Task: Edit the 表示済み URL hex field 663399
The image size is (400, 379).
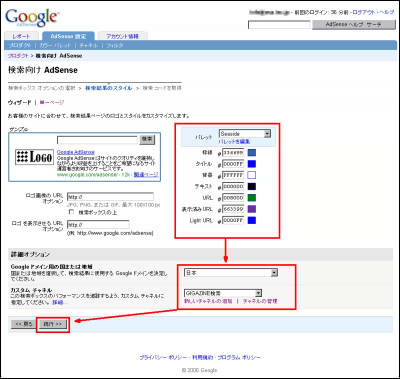Action: click(233, 209)
